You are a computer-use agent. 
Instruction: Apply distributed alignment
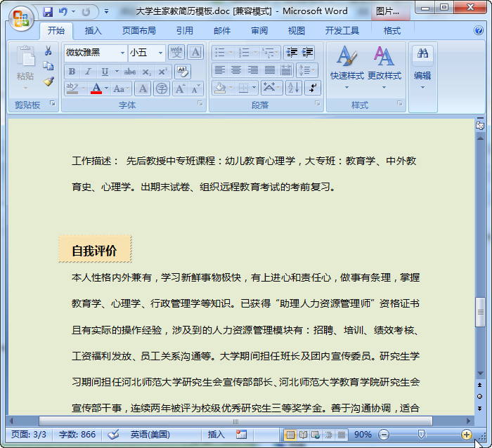(286, 70)
